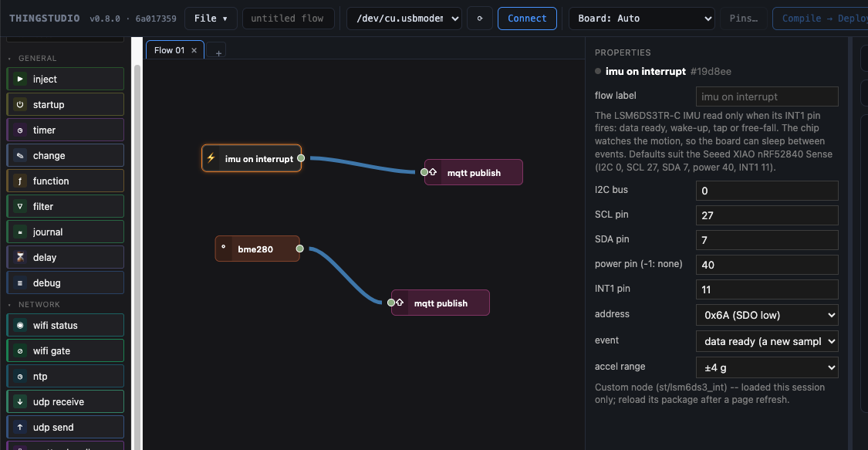868x450 pixels.
Task: Edit the INT1 pin field
Action: (x=767, y=289)
